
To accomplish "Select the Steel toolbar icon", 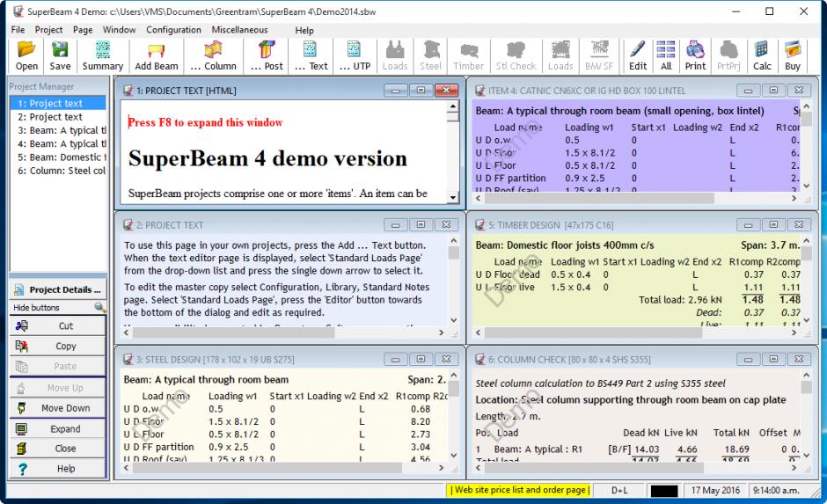I will [430, 56].
